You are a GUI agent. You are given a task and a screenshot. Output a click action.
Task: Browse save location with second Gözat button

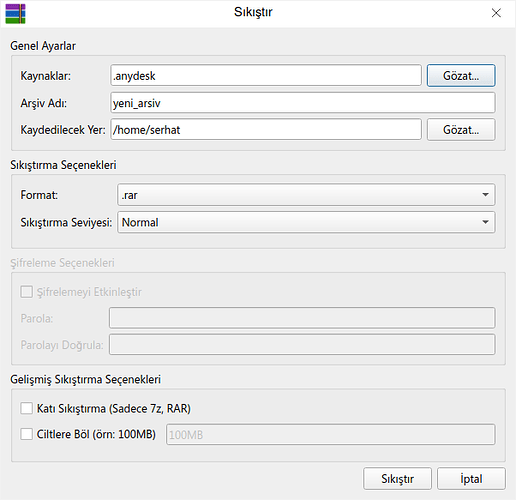point(461,130)
